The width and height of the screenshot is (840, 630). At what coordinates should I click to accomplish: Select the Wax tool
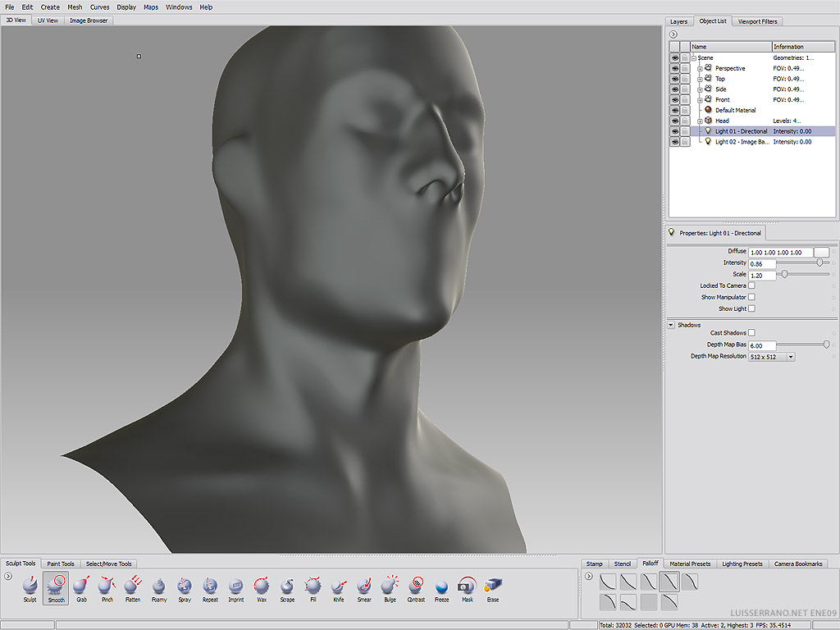[x=262, y=588]
